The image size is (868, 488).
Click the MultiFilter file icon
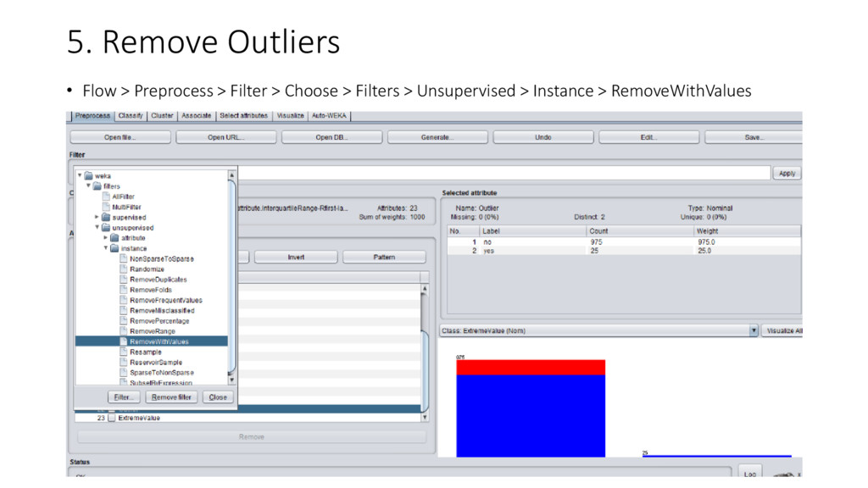[x=106, y=207]
